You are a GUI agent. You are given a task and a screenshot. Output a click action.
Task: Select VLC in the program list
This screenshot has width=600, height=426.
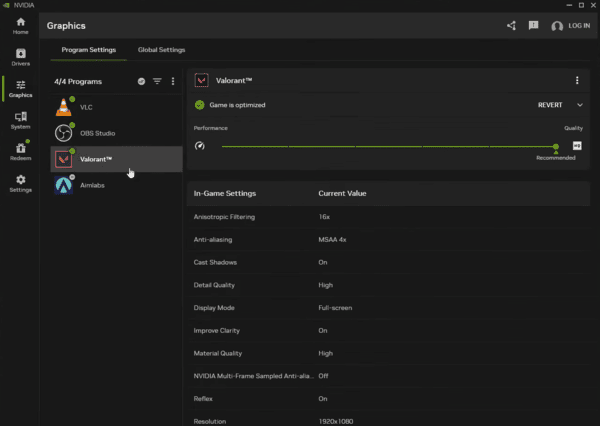point(85,107)
